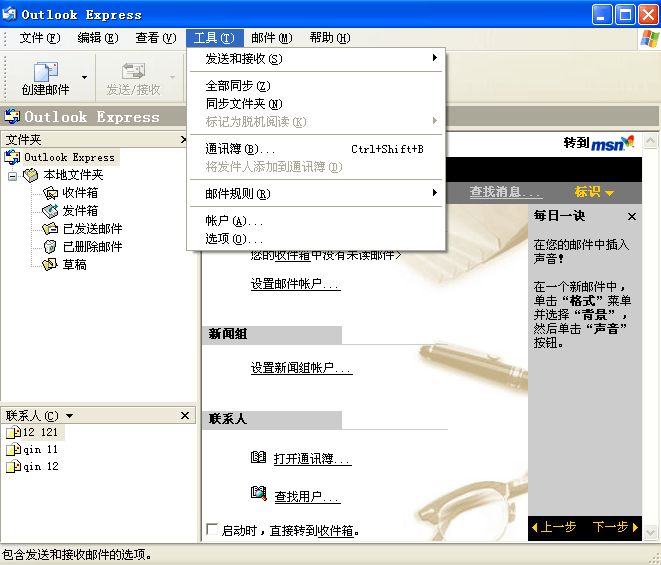Select the 发件箱 label in the folder tree
661x565 pixels.
point(80,211)
